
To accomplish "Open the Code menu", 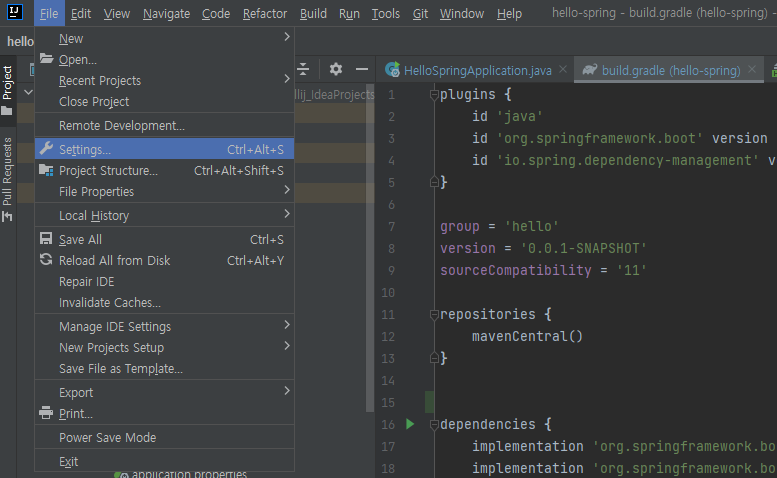I will [216, 13].
